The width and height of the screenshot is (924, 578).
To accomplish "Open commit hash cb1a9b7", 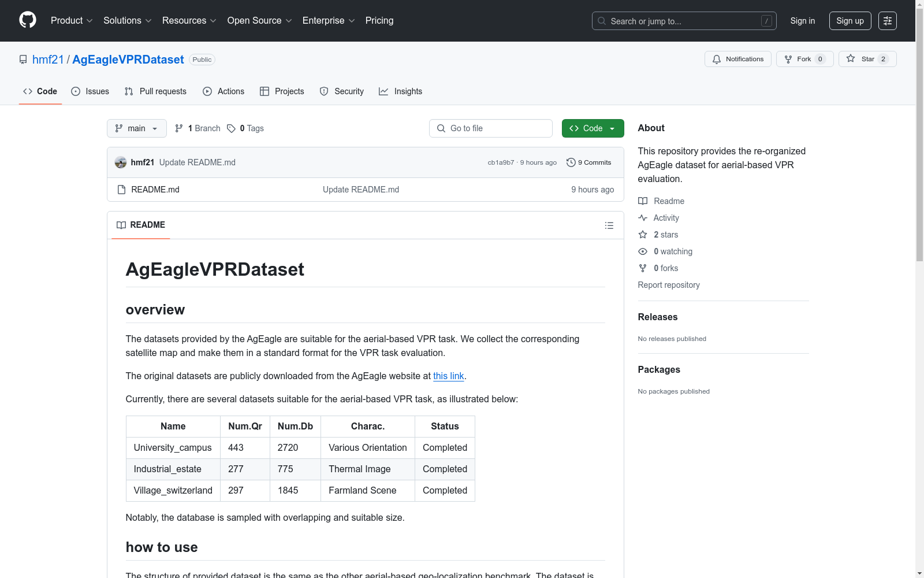I will coord(501,162).
